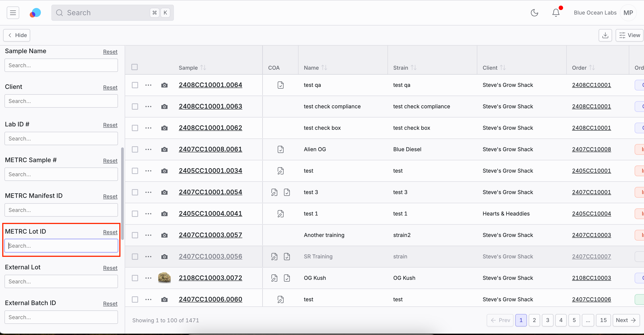
Task: Click the download icon in the top right toolbar
Action: (605, 35)
